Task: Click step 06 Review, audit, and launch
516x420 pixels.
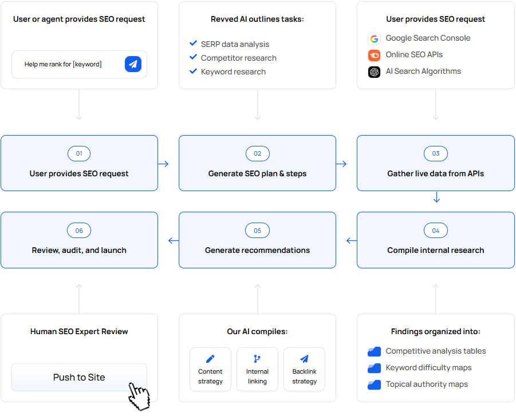Action: (79, 240)
